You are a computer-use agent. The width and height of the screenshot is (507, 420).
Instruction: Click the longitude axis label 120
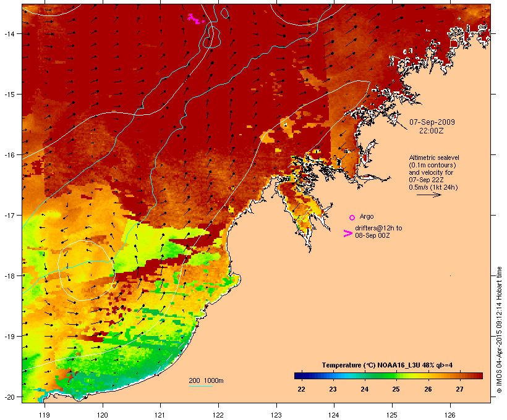click(103, 415)
